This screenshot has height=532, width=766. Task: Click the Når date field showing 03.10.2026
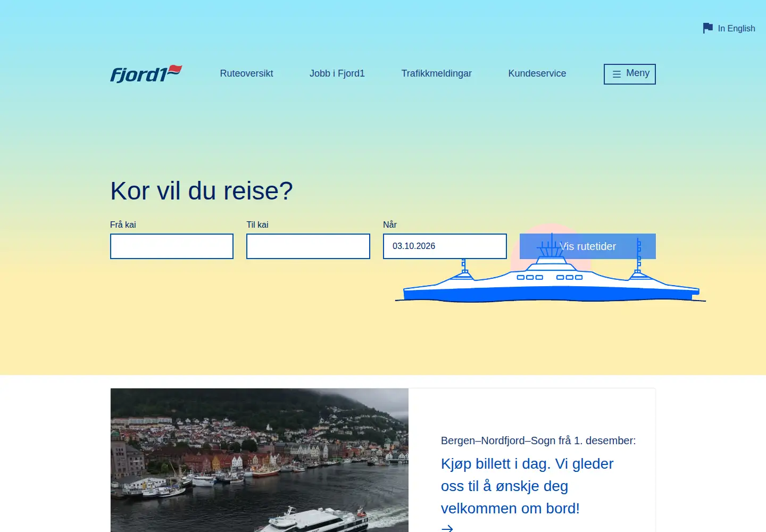[x=445, y=246]
